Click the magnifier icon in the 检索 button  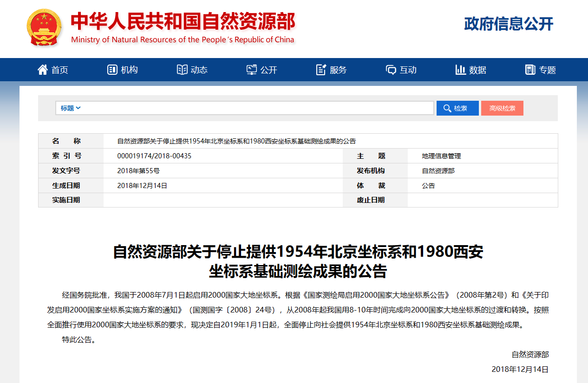pyautogui.click(x=446, y=108)
